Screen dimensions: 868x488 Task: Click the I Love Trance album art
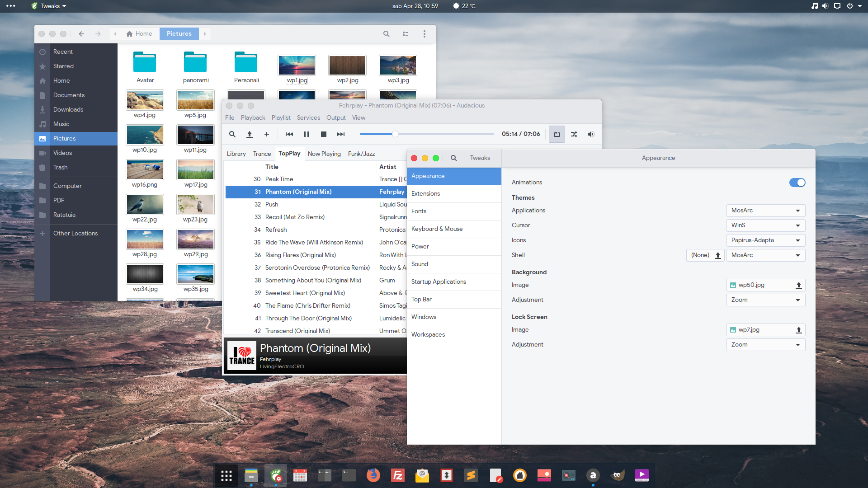[x=241, y=356]
